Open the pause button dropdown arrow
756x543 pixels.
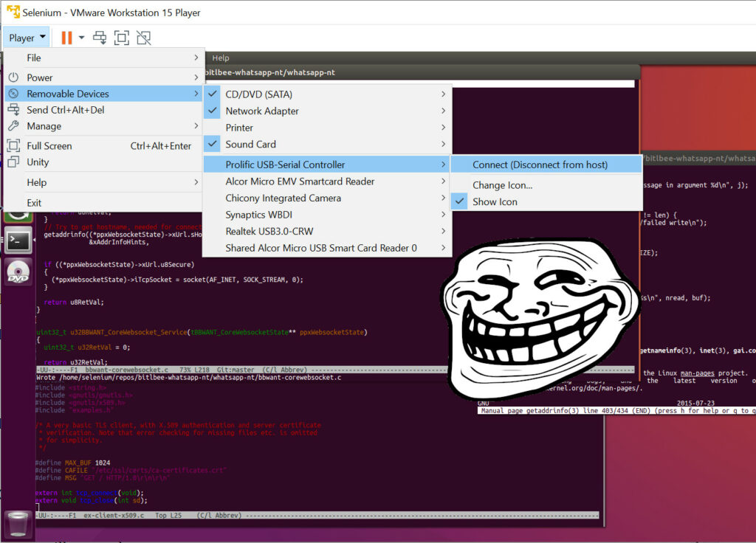[x=81, y=37]
